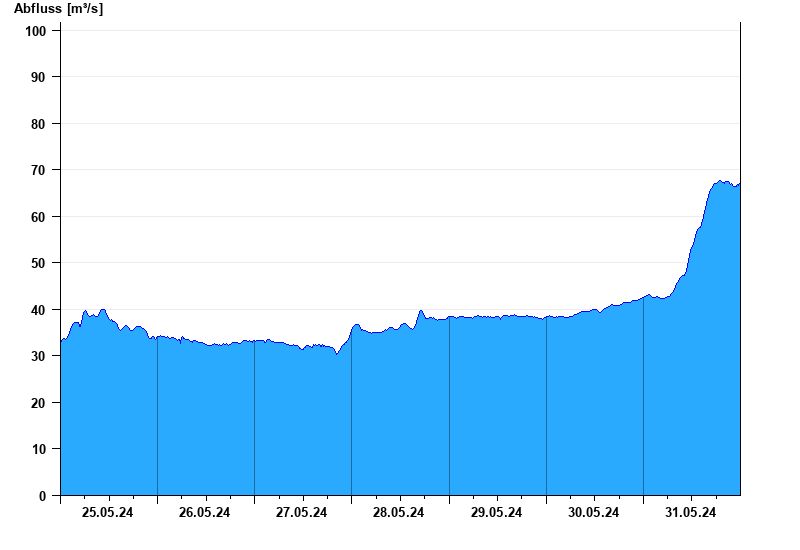
Task: Click the y-axis value 80
Action: click(x=39, y=124)
